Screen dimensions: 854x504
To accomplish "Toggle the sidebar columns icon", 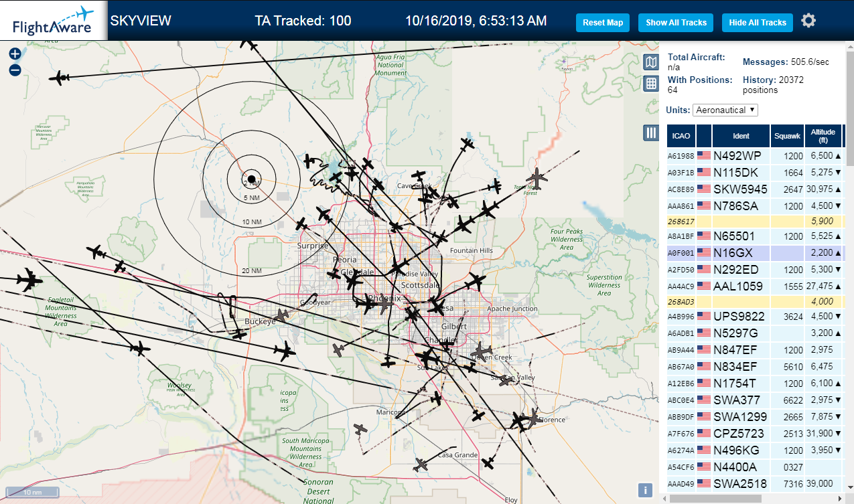I will point(650,133).
